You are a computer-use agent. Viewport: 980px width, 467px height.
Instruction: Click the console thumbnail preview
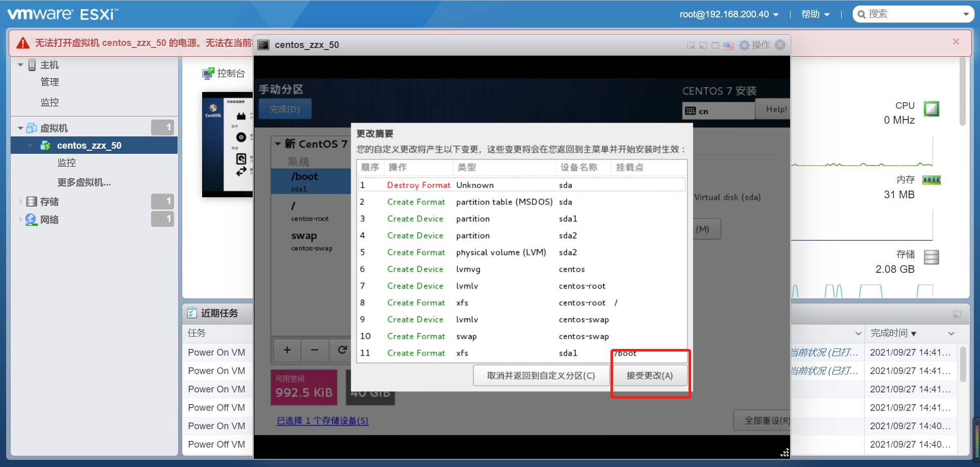point(227,145)
